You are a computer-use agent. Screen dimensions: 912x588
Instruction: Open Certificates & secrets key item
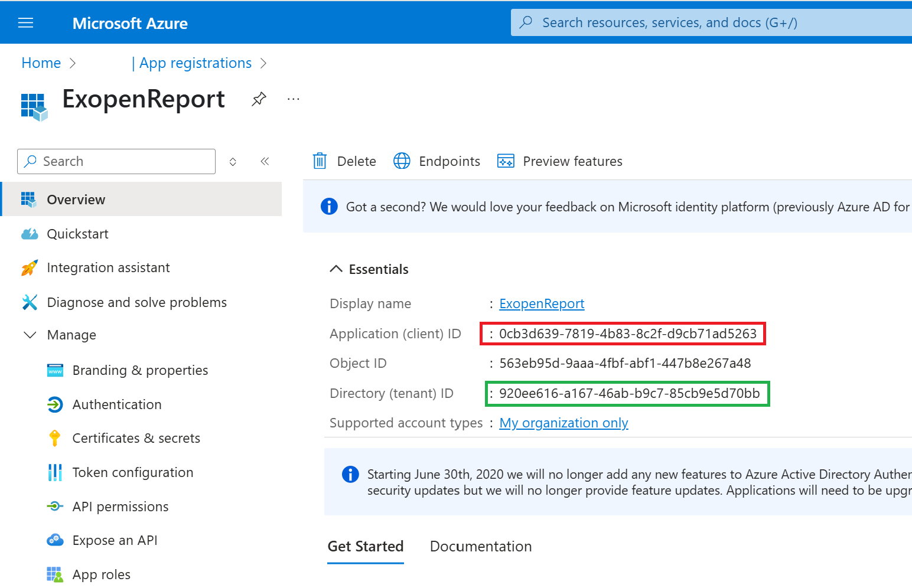(x=136, y=438)
